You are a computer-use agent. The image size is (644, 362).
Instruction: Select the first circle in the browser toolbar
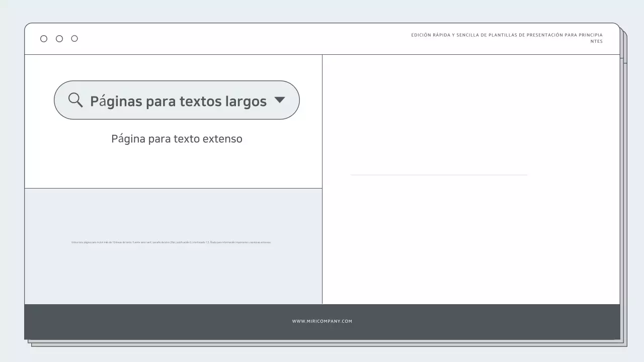coord(44,38)
